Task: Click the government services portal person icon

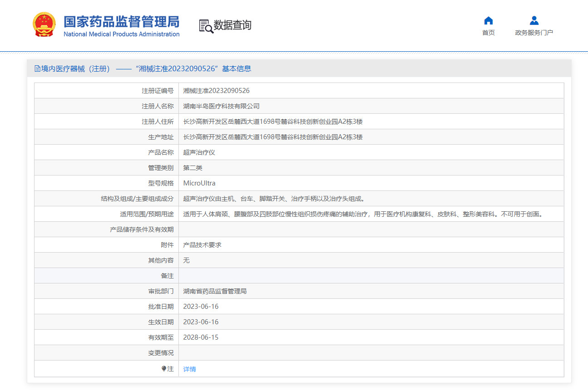Action: pyautogui.click(x=534, y=20)
